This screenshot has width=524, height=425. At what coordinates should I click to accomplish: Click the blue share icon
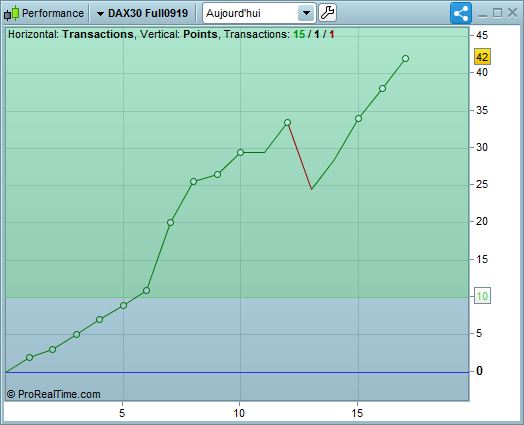(x=461, y=13)
